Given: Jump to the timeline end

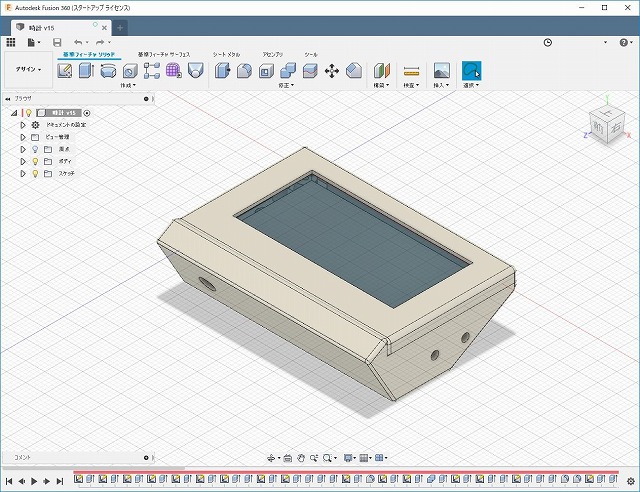Looking at the screenshot, I should [60, 481].
